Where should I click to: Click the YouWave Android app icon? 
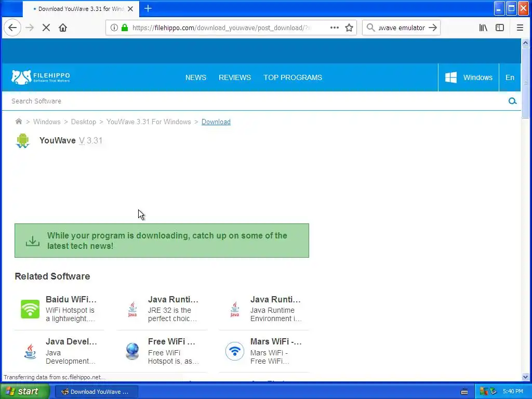pos(23,141)
